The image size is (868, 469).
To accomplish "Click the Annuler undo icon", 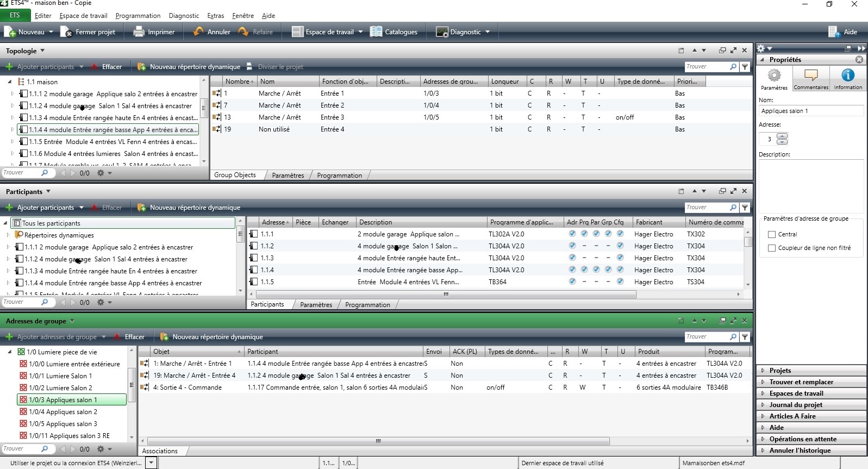I will (198, 32).
